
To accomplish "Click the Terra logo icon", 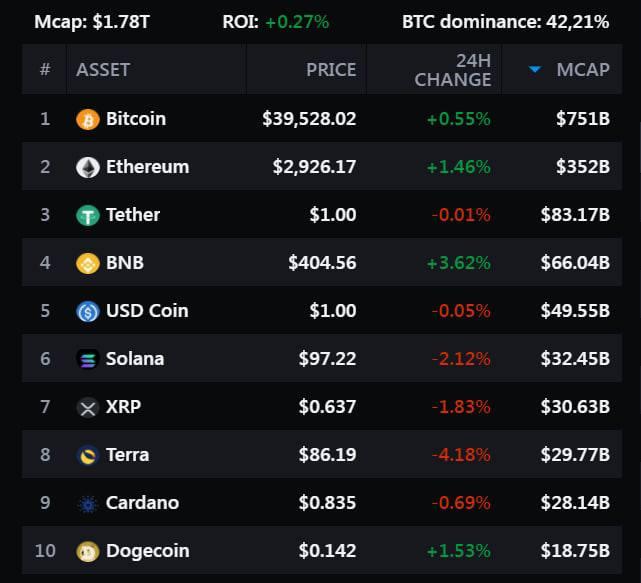I will tap(88, 455).
